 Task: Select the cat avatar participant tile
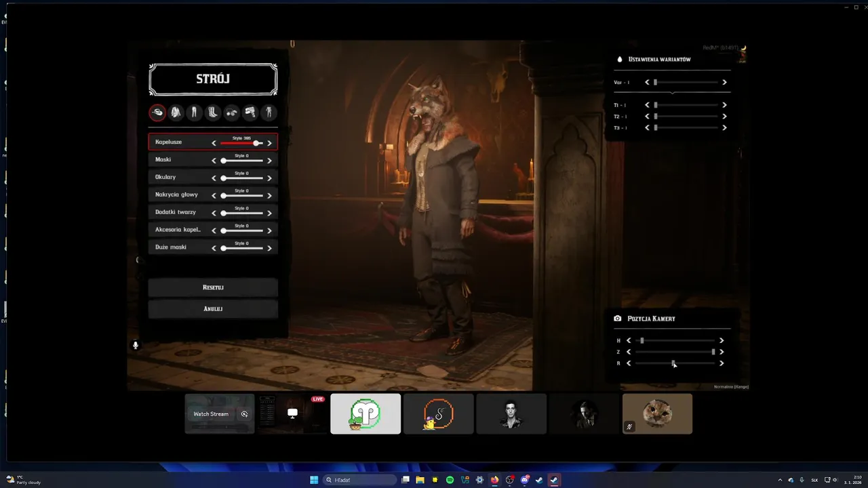657,413
